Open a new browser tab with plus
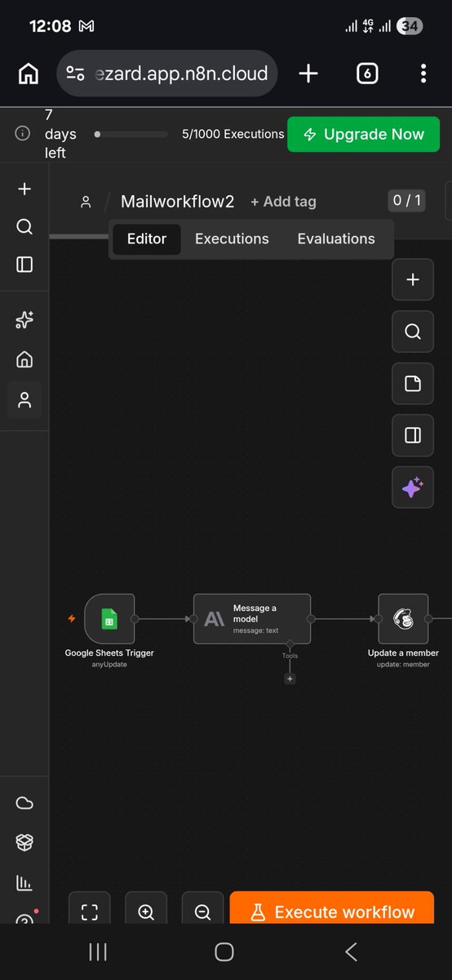 [308, 73]
